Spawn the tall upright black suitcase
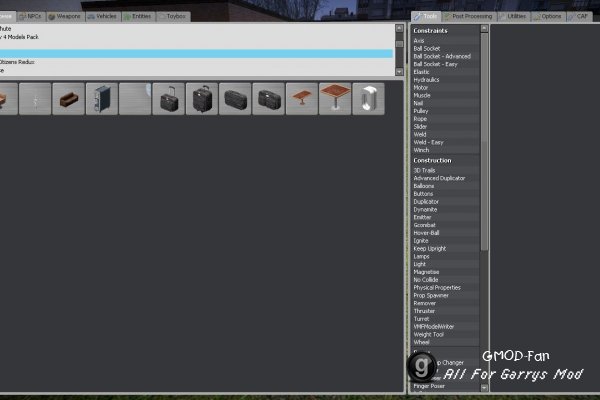The height and width of the screenshot is (400, 600). coord(202,99)
